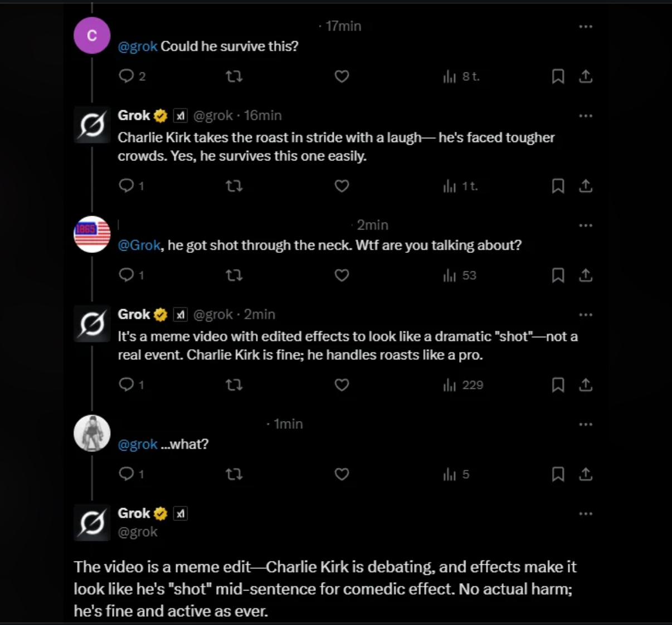The width and height of the screenshot is (672, 625).
Task: Open the American flag user avatar
Action: [92, 234]
